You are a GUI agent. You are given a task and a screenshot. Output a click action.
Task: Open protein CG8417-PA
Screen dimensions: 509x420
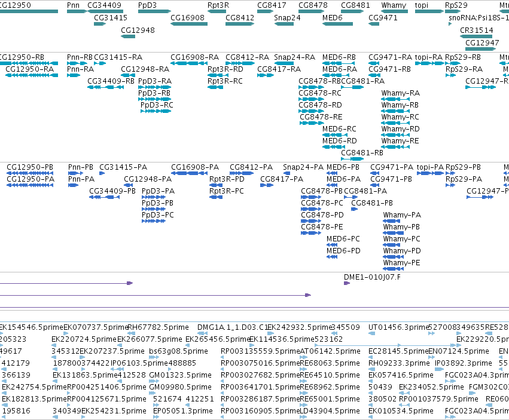(282, 179)
